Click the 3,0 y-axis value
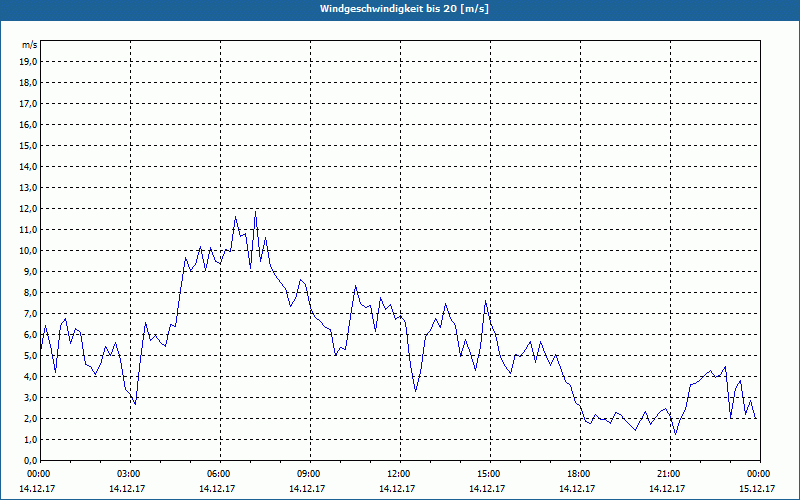 coord(30,397)
